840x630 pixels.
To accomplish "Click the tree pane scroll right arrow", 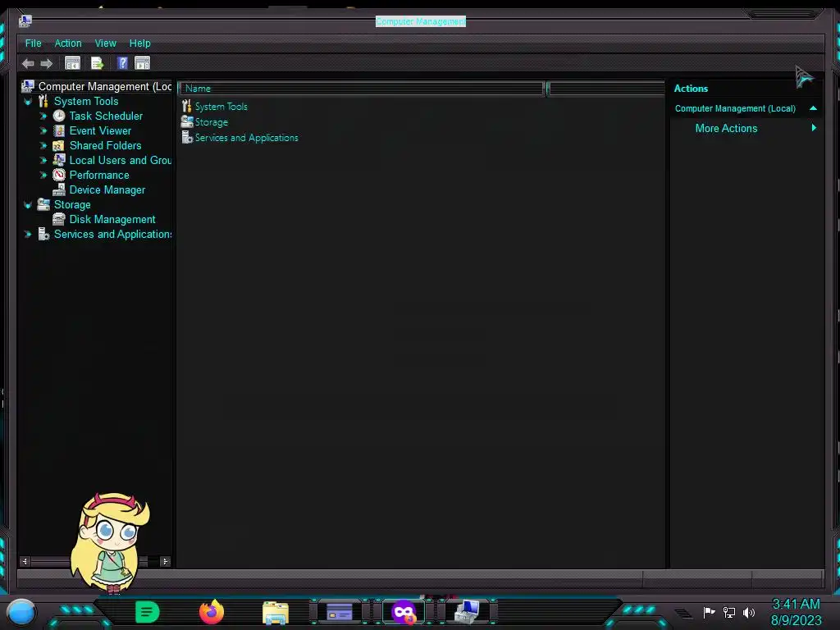I will (165, 561).
